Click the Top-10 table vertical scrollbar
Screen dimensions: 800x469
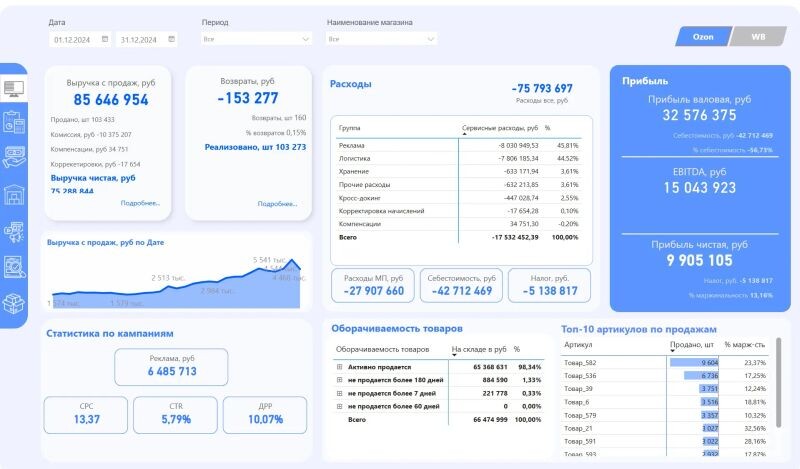(x=780, y=370)
